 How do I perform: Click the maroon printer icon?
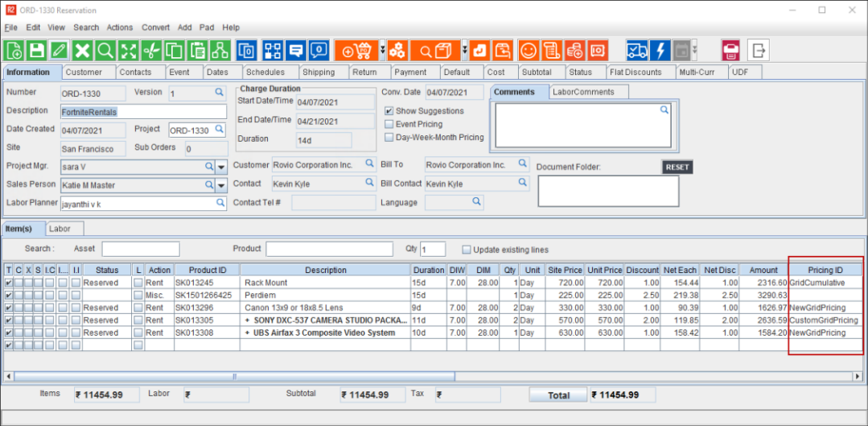tap(730, 50)
